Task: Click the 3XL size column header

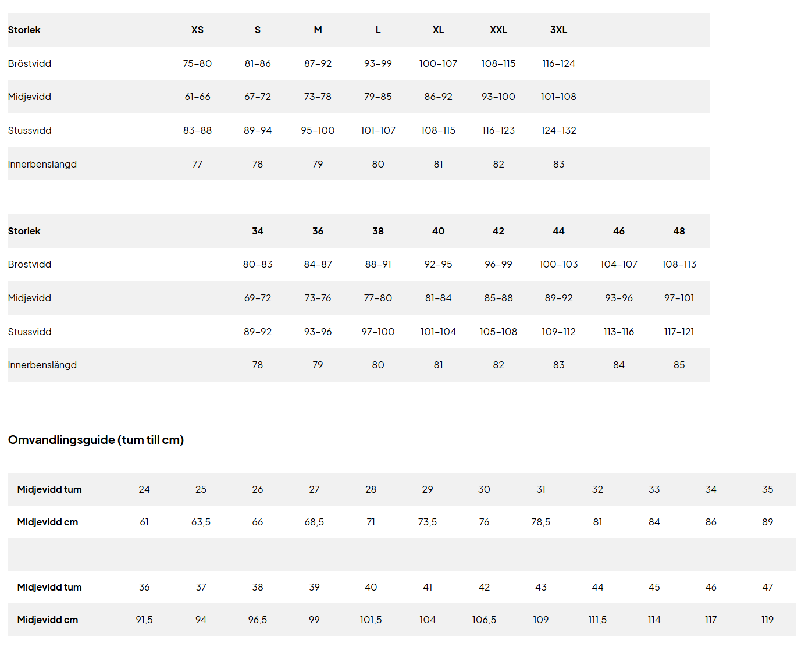Action: (558, 30)
